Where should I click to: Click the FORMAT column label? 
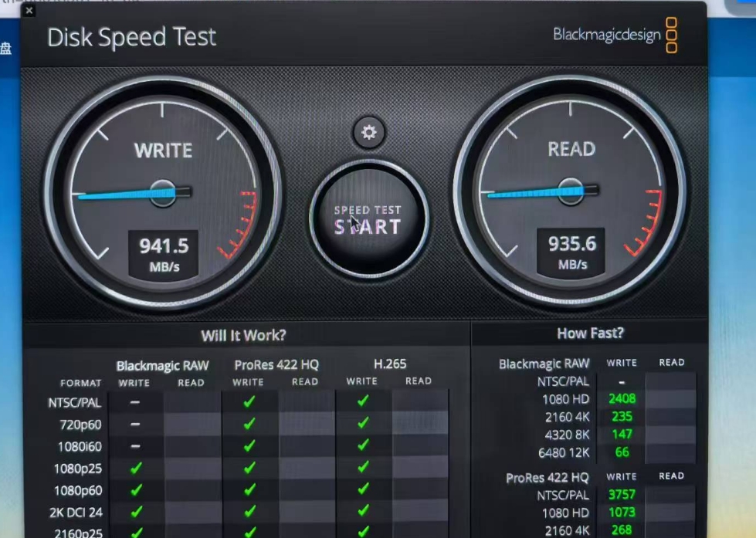(81, 384)
